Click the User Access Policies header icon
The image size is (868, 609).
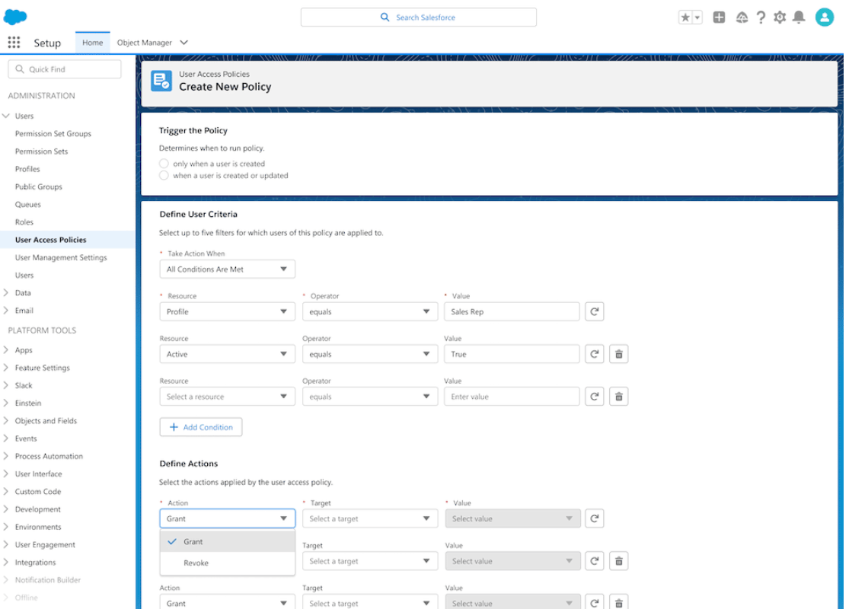coord(161,81)
